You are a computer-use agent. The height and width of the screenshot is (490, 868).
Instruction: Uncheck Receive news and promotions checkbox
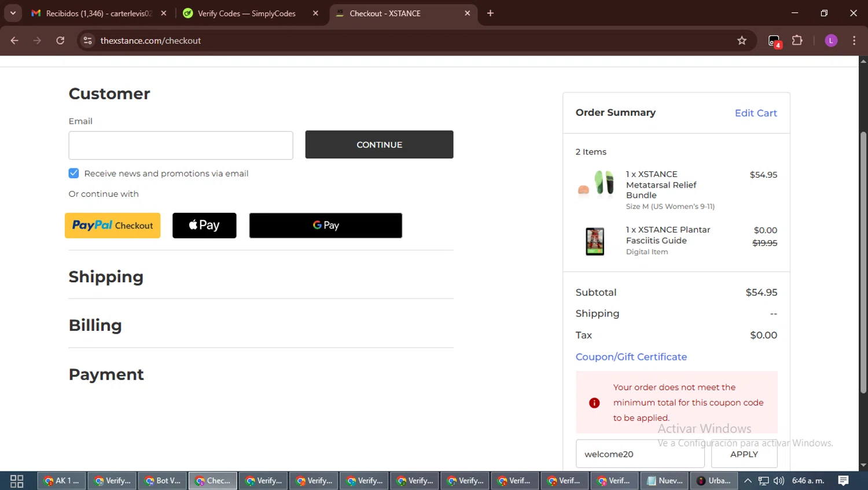click(73, 173)
